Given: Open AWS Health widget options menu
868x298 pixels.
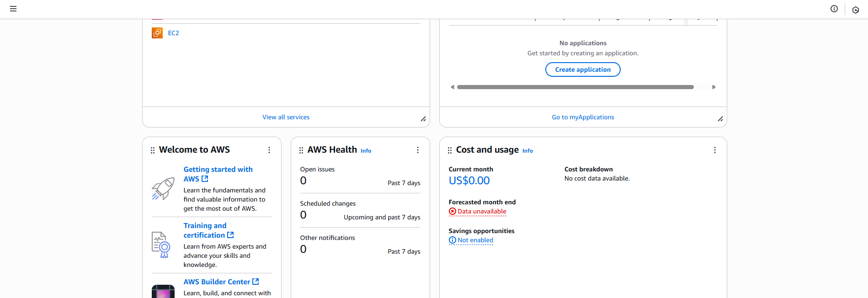Looking at the screenshot, I should point(418,150).
